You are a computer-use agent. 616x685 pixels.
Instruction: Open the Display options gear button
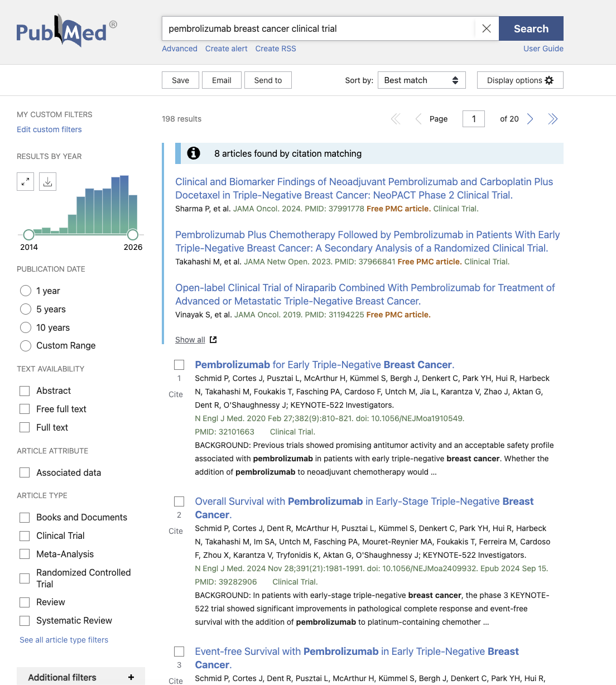520,80
